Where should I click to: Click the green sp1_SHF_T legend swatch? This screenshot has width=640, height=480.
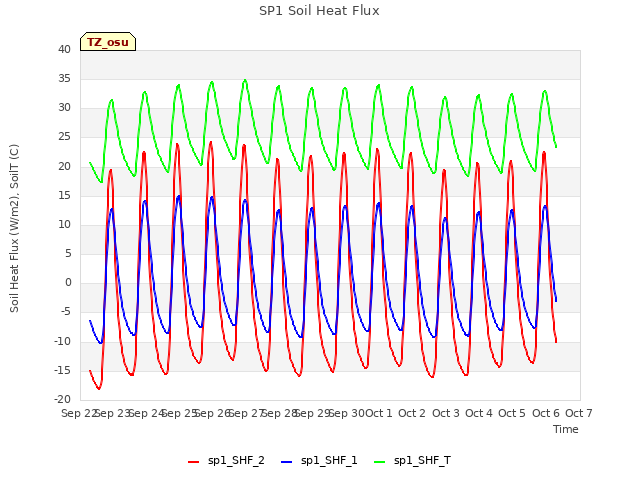tap(380, 462)
